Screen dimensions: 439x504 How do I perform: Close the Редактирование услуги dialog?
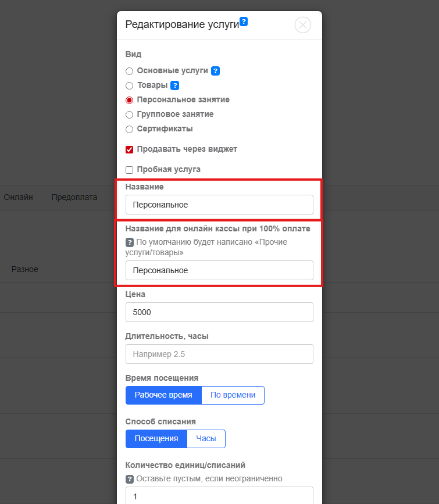coord(303,24)
